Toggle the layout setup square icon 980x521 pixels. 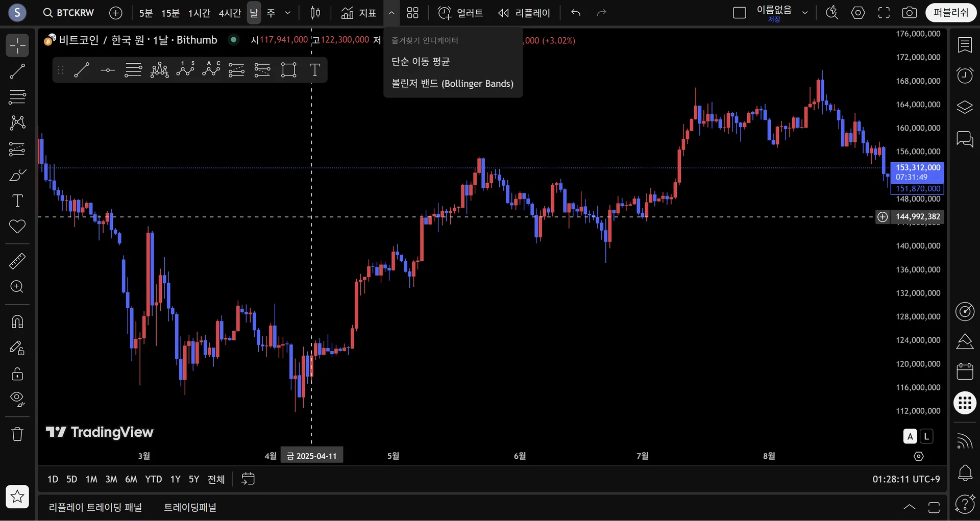[739, 13]
